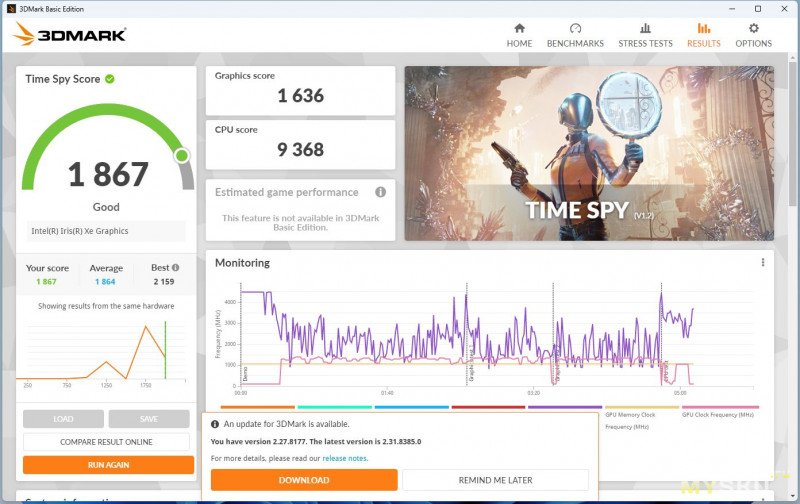The width and height of the screenshot is (800, 504).
Task: Click the Monitoring panel heading
Action: (242, 263)
